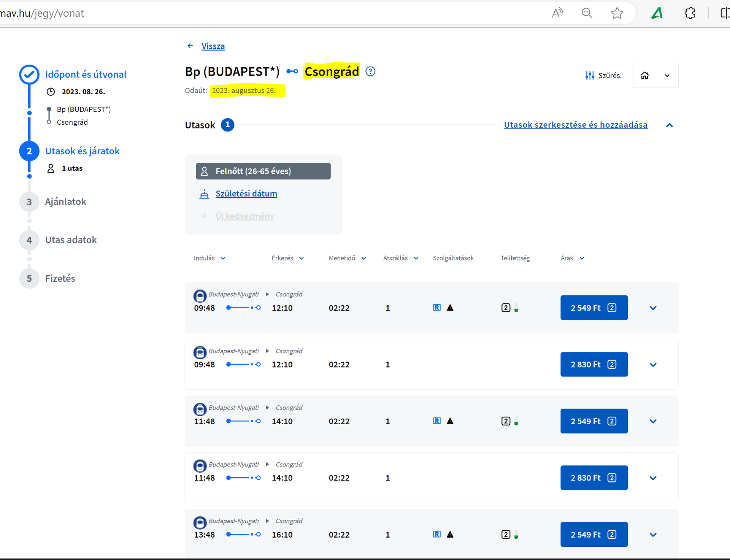Viewport: 730px width, 560px height.
Task: Sort results by Indulás column
Action: (209, 258)
